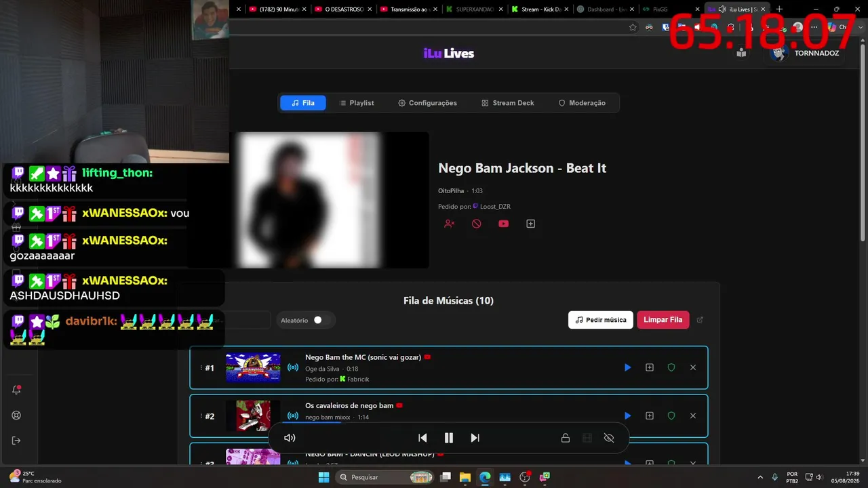
Task: Click the thumbnail of queue item #2
Action: pos(253,415)
